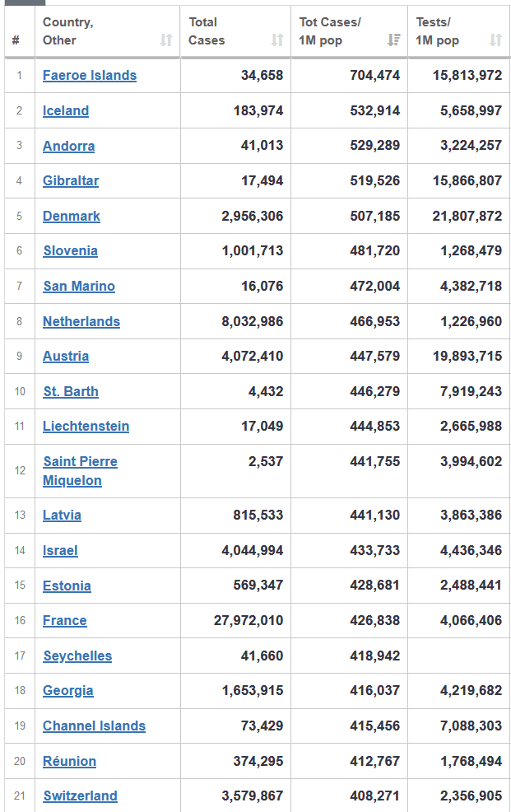Follow the Israel link
This screenshot has height=812, width=511.
point(60,551)
